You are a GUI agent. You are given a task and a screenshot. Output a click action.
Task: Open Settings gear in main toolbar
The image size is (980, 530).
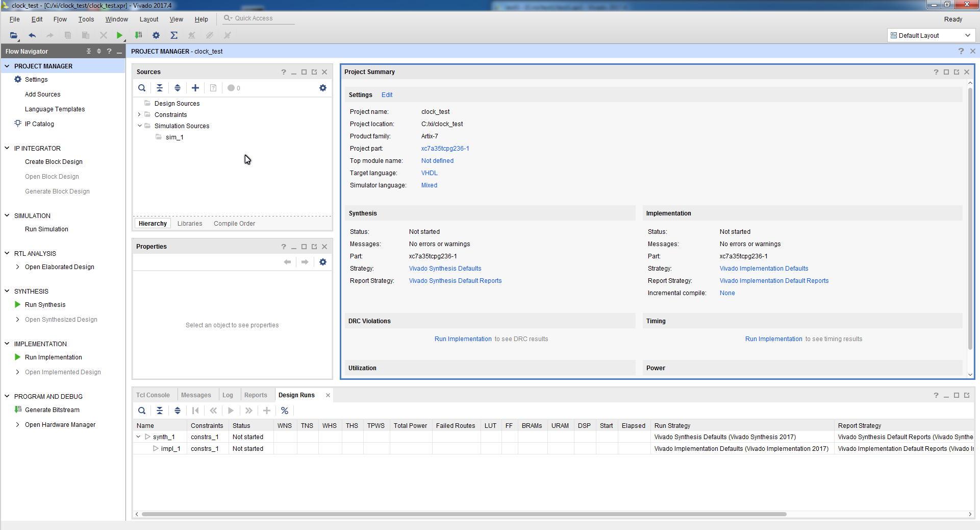pos(156,35)
